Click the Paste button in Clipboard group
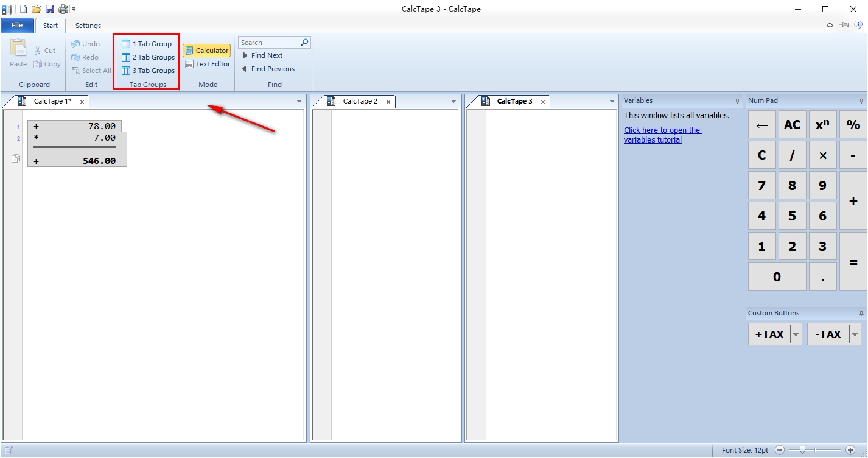The width and height of the screenshot is (868, 458). coord(18,53)
